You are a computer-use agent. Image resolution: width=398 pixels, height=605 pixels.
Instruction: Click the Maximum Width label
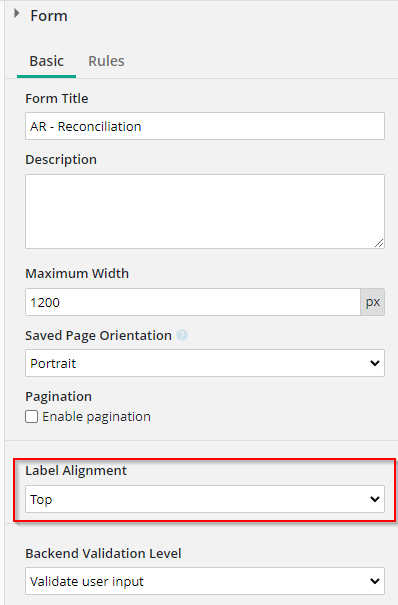coord(77,274)
